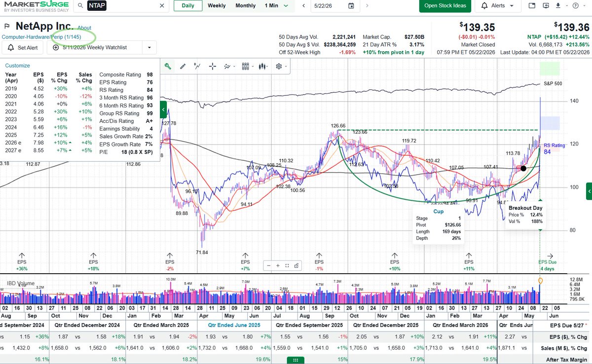The width and height of the screenshot is (592, 364).
Task: Select the wrench chart tool
Action: click(168, 66)
